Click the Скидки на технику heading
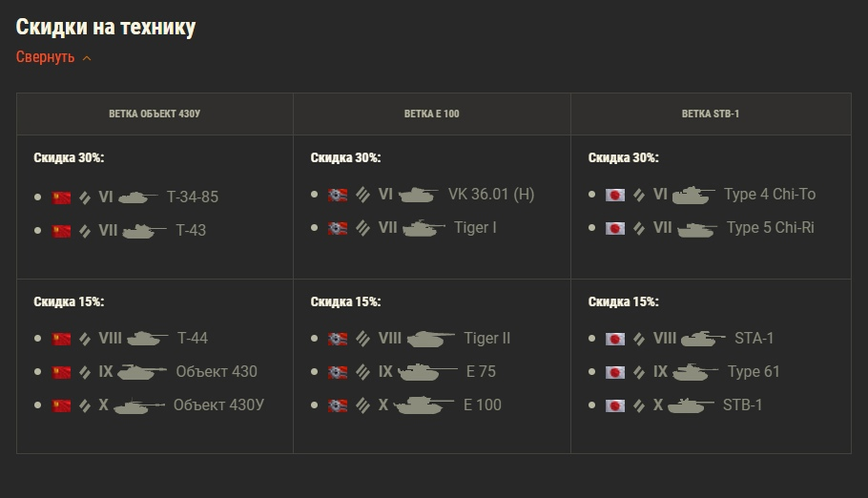This screenshot has height=498, width=868. click(x=106, y=27)
